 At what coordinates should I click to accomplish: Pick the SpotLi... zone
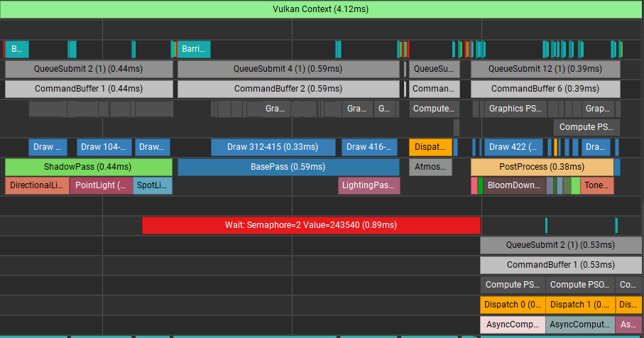[153, 185]
